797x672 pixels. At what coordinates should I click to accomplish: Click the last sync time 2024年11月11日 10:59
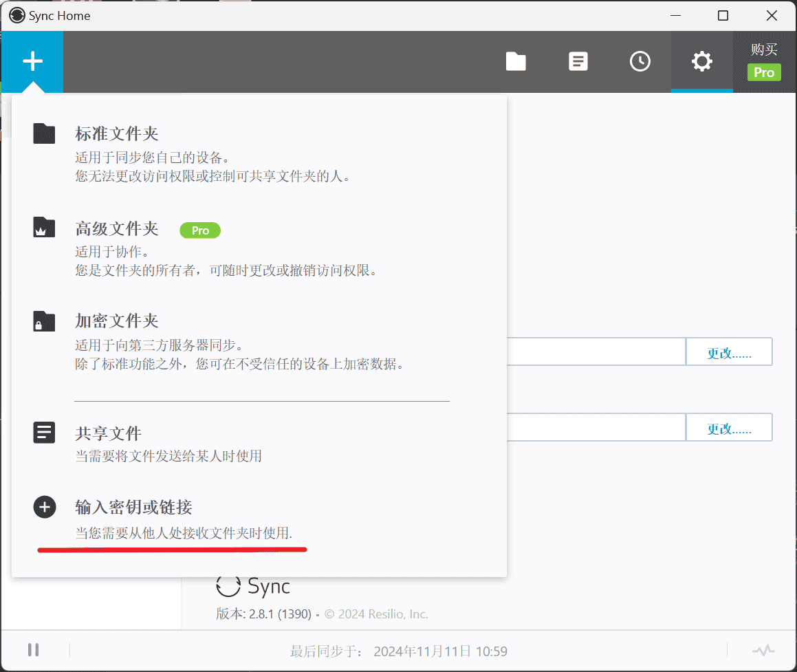[440, 651]
